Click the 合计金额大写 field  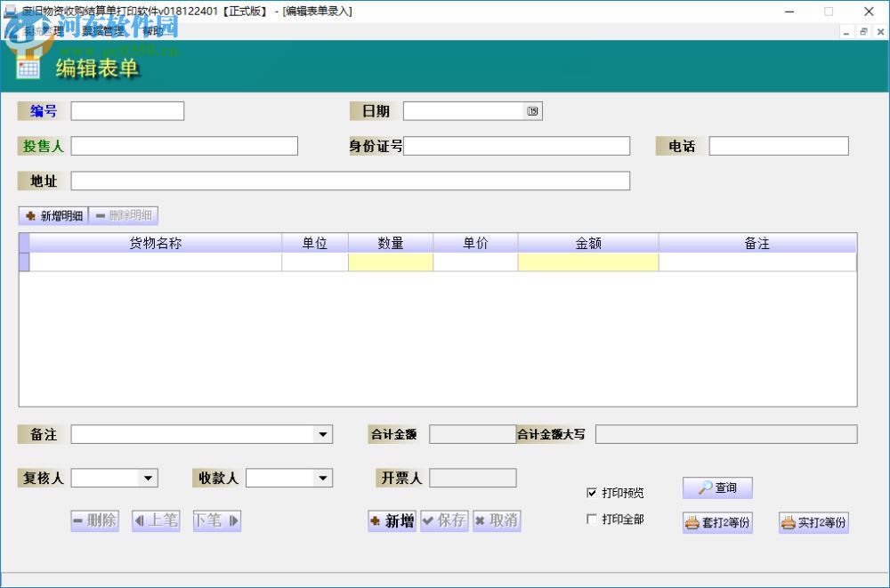(x=726, y=434)
